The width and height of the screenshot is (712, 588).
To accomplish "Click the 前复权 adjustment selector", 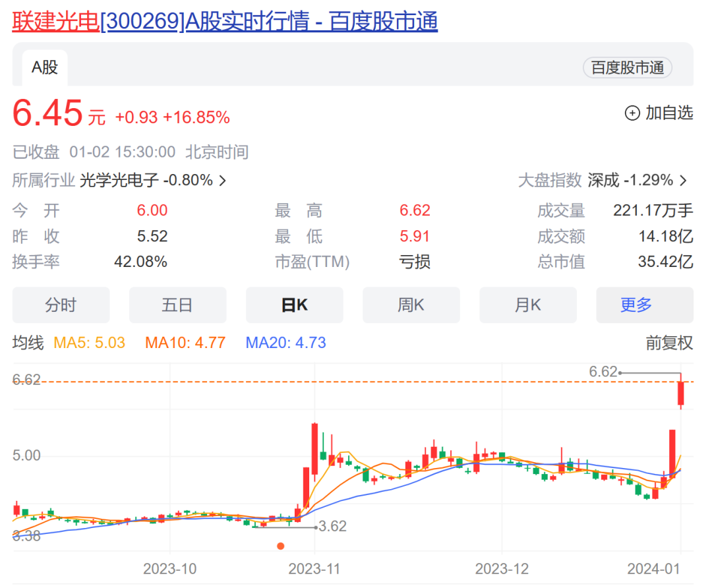I will click(669, 343).
